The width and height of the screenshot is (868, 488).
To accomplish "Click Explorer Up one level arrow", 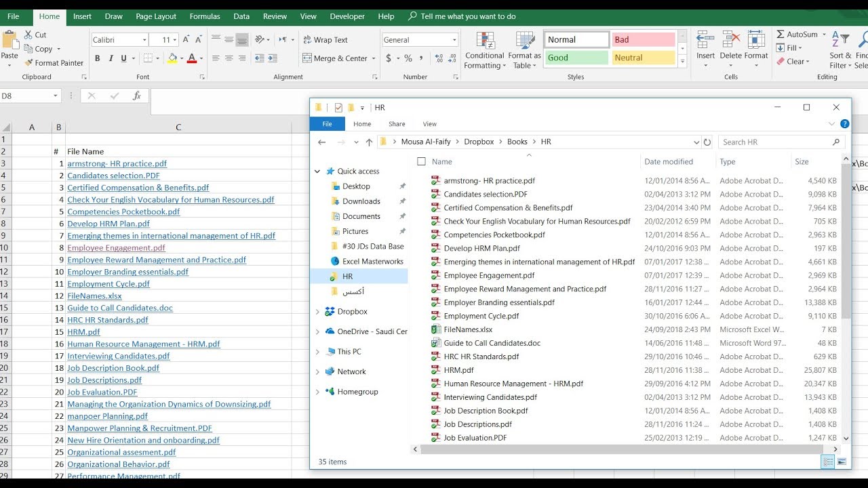I will coord(369,142).
